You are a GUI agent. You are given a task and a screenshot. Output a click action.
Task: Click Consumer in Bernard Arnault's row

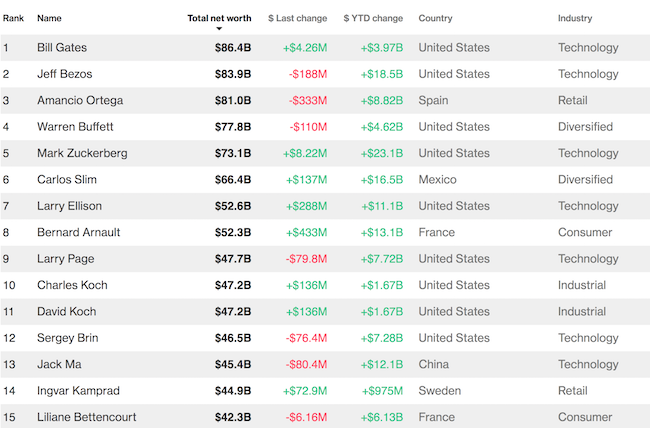click(585, 232)
